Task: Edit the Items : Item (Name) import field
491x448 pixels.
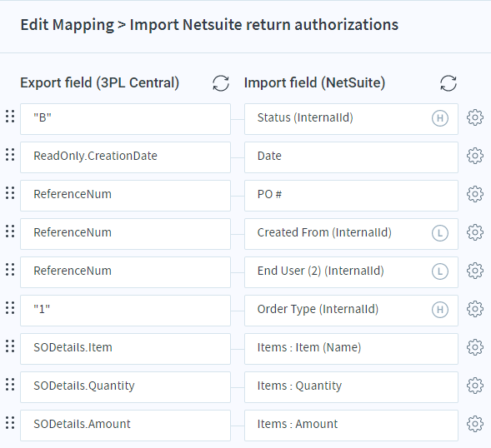Action: pyautogui.click(x=351, y=349)
